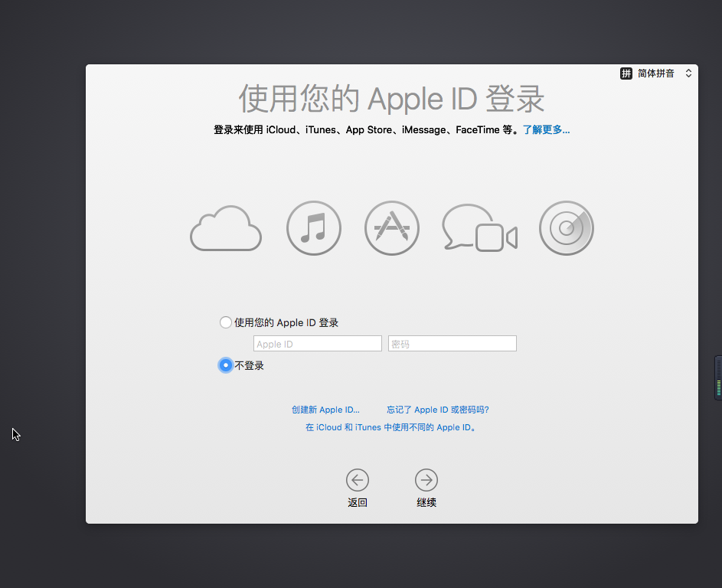Focus the 密码 password field
The width and height of the screenshot is (722, 588).
click(x=452, y=344)
